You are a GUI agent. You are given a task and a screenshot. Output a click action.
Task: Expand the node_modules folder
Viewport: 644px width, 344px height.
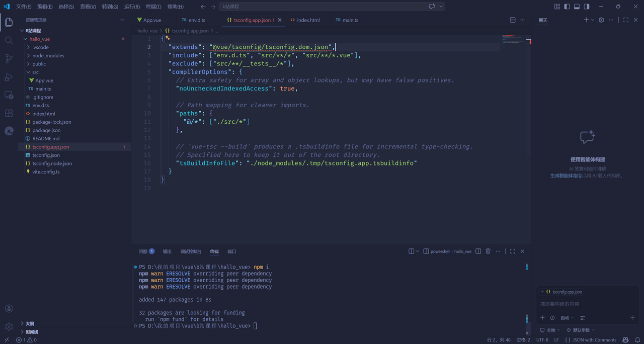[48, 55]
